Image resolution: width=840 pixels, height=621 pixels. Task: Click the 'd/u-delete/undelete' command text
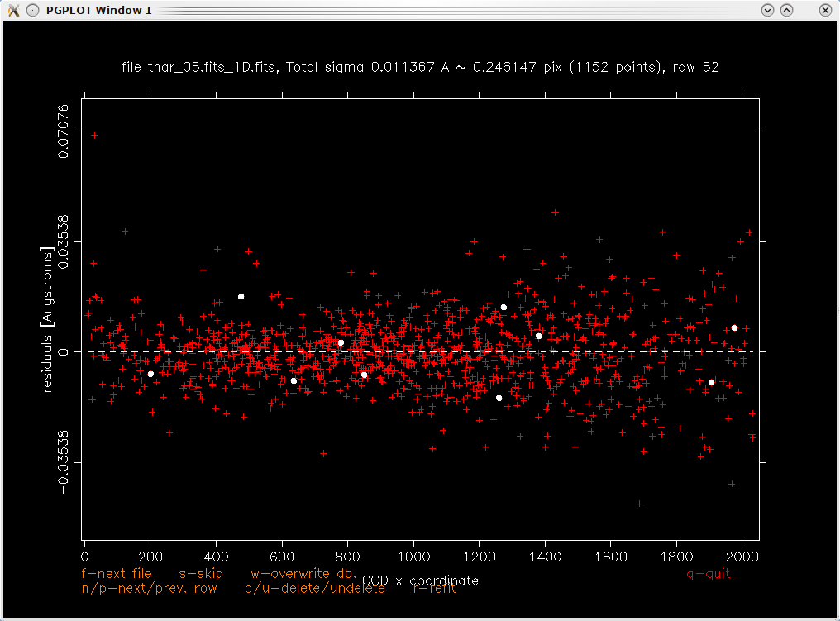coord(315,588)
